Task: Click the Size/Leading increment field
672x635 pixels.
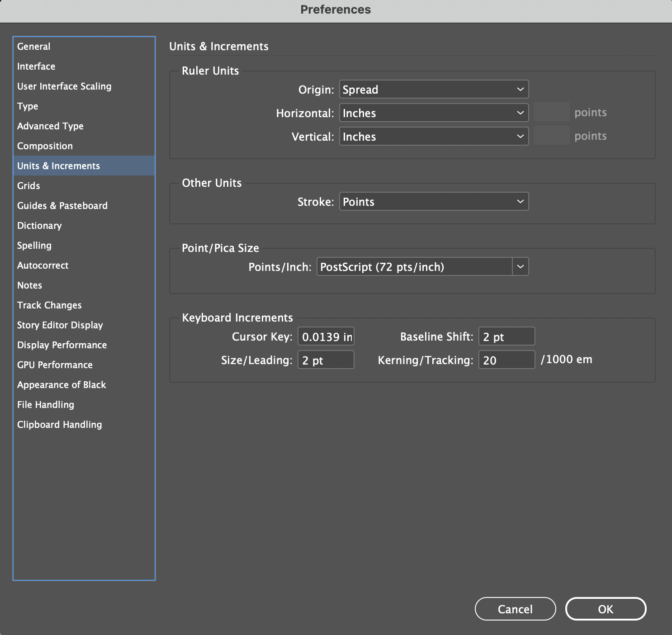Action: (326, 360)
